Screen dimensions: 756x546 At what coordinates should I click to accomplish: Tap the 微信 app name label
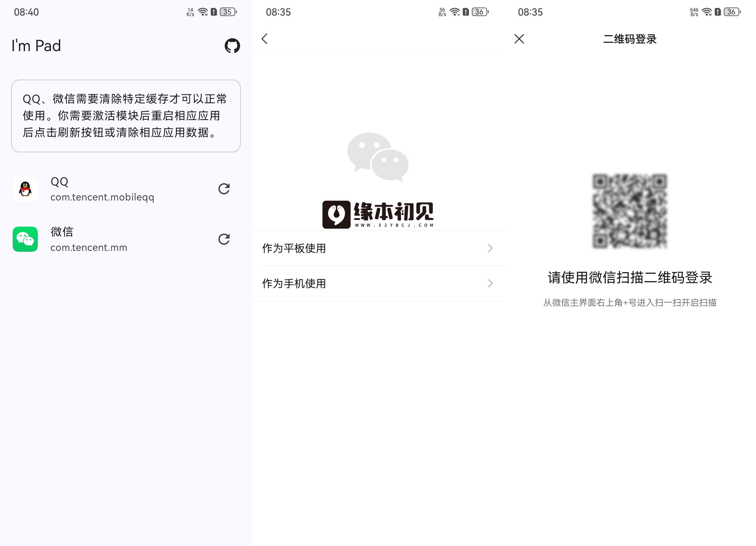62,232
